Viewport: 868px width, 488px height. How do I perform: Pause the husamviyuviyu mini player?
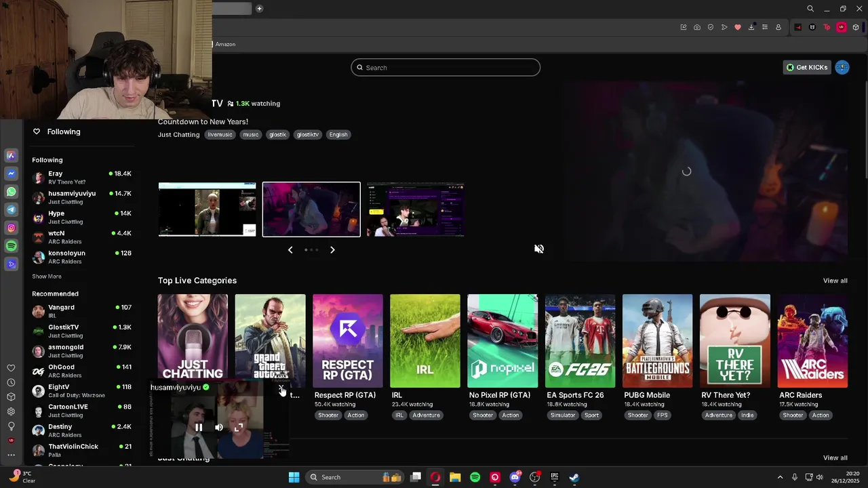coord(199,428)
